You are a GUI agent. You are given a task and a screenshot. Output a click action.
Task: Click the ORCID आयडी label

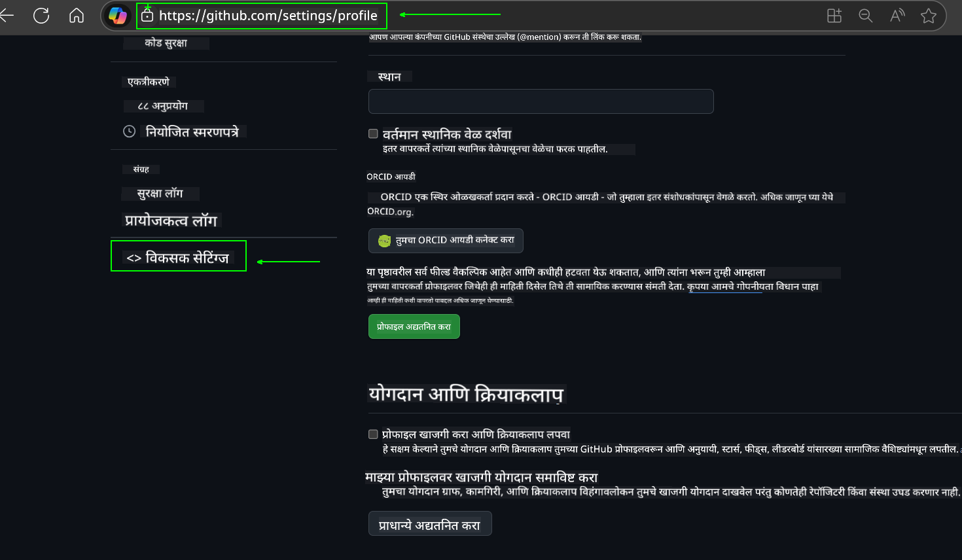coord(391,177)
